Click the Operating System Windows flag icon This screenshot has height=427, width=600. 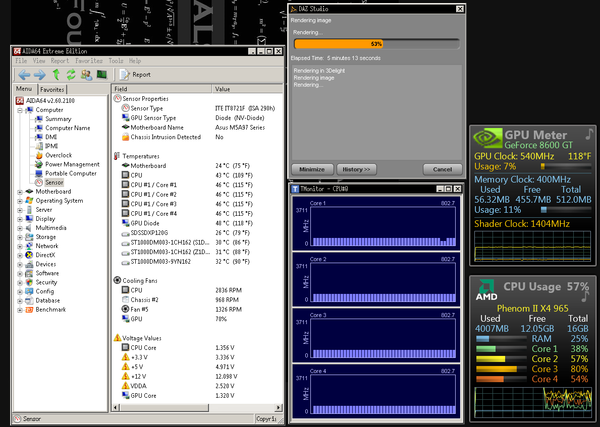(x=29, y=200)
